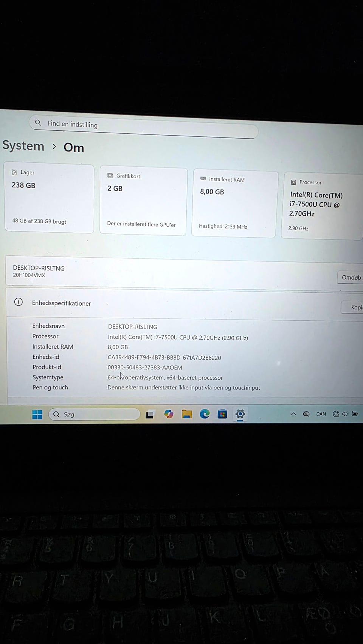Open Microsoft Store from the taskbar
The width and height of the screenshot is (363, 644).
222,414
